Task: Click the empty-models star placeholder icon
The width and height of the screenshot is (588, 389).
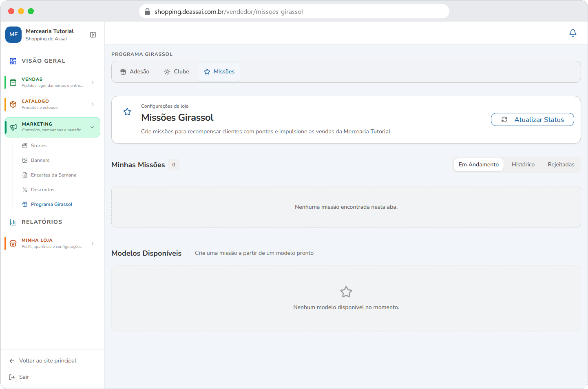Action: point(346,292)
